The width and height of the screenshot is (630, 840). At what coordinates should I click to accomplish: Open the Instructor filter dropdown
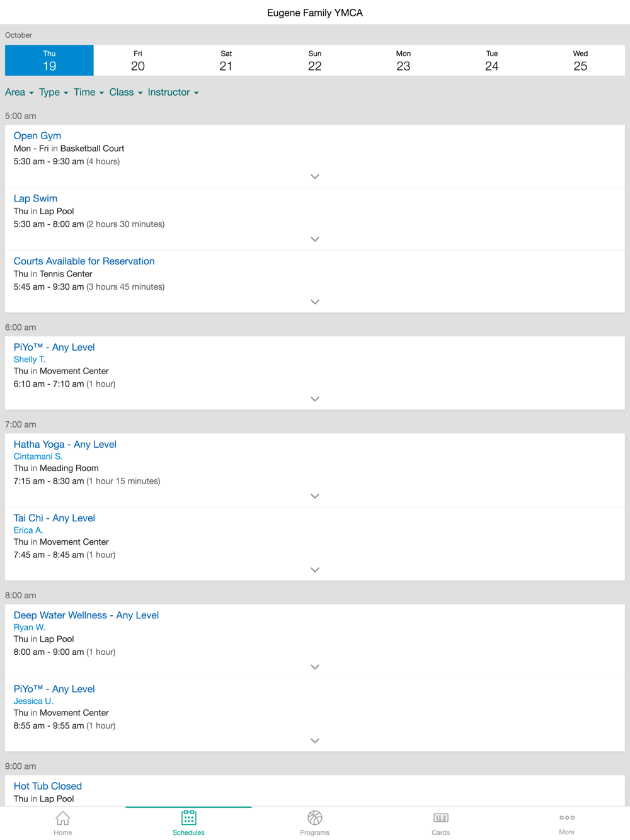click(x=173, y=92)
